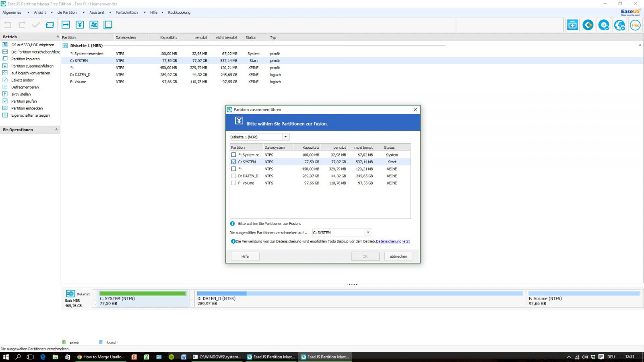Open the merge target C: SYSTEM dropdown
Image resolution: width=644 pixels, height=362 pixels.
[368, 232]
